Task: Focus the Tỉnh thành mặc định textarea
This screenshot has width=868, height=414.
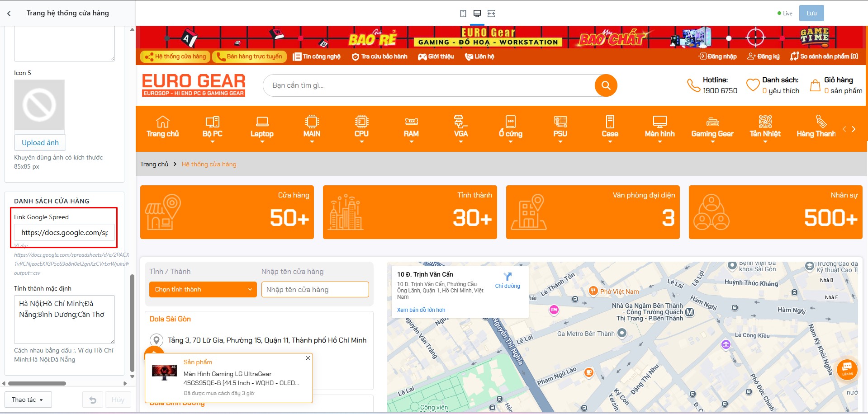Action: coord(64,320)
